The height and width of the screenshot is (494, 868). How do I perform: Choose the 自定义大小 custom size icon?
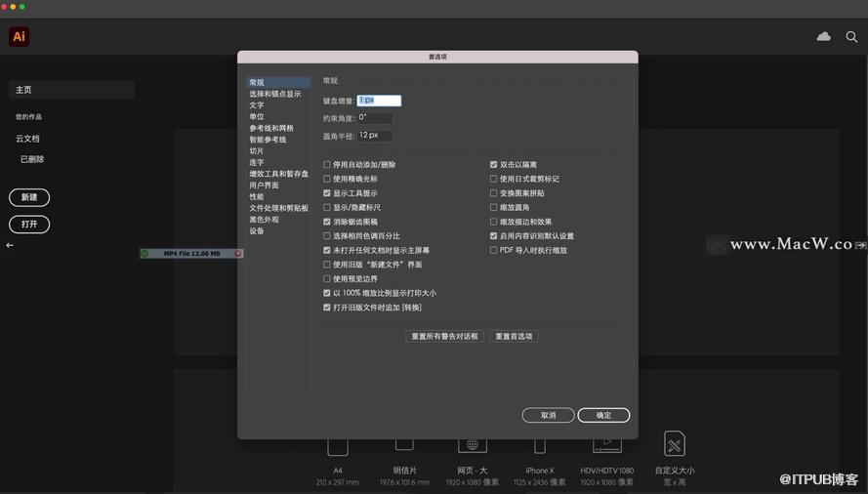674,445
